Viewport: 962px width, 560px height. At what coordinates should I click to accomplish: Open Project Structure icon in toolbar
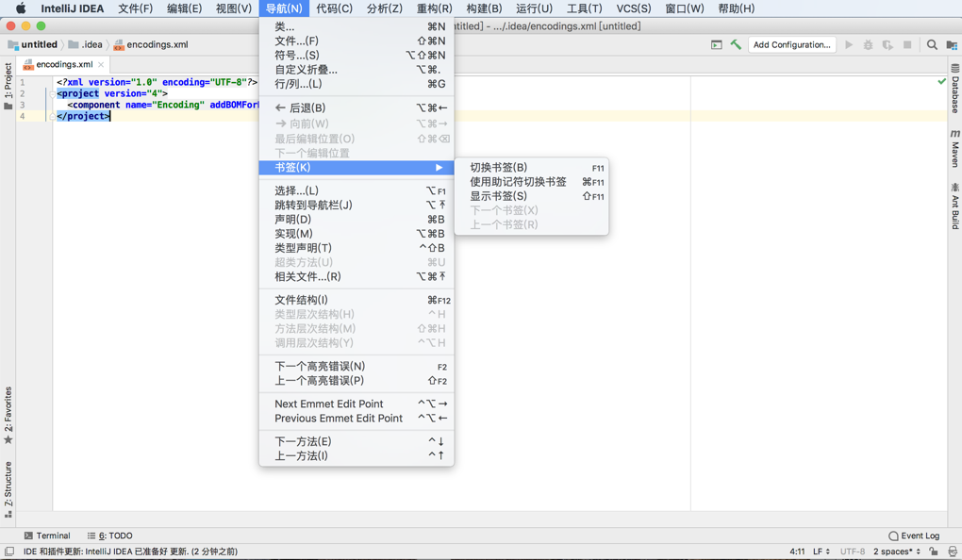point(952,44)
